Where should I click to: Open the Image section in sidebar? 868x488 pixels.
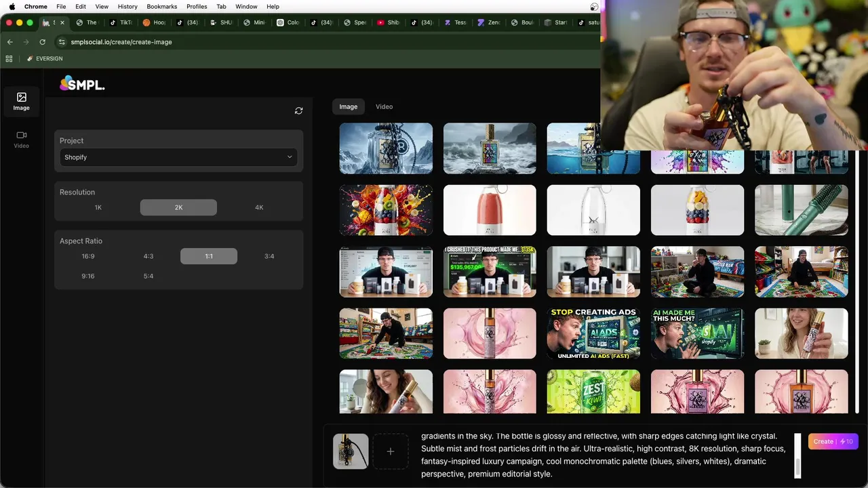(21, 102)
